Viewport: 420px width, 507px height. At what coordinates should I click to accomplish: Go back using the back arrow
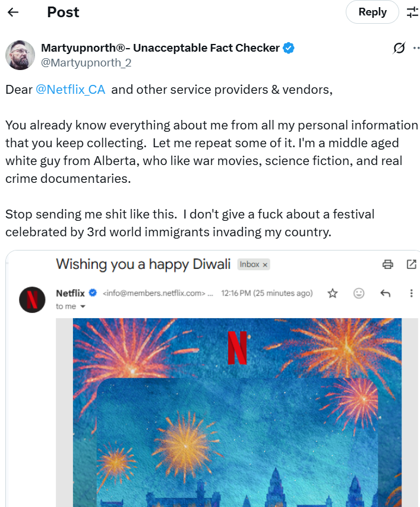pyautogui.click(x=13, y=12)
